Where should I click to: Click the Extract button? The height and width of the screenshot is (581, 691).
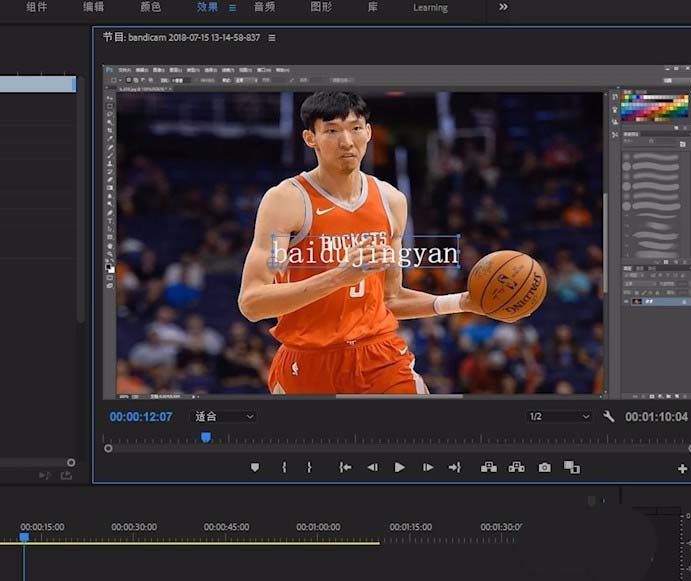(x=516, y=467)
